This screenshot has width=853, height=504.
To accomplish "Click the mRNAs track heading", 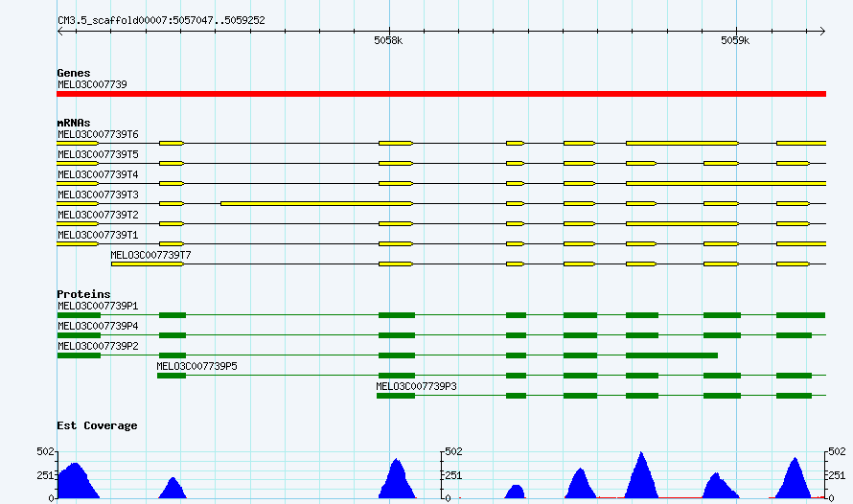I will click(74, 123).
